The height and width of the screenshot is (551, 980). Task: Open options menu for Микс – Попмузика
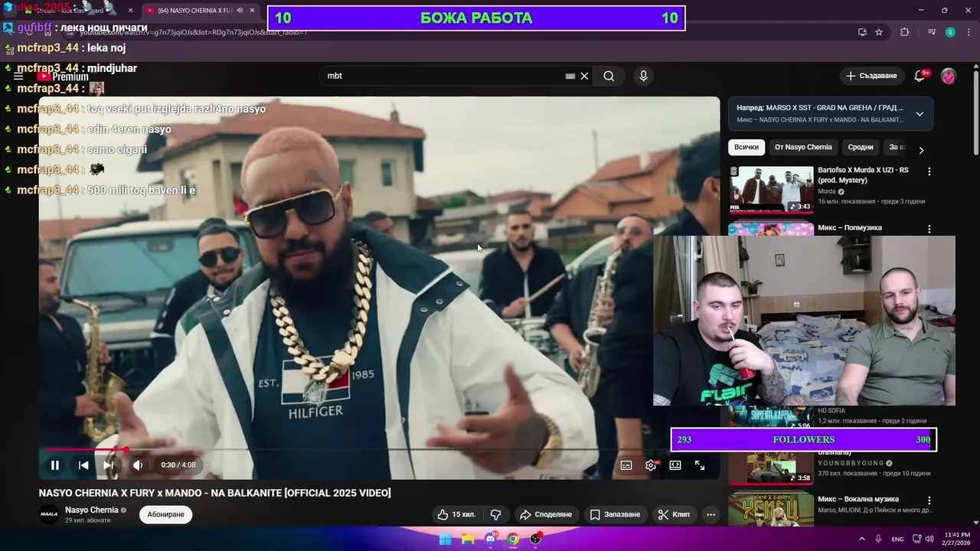929,230
